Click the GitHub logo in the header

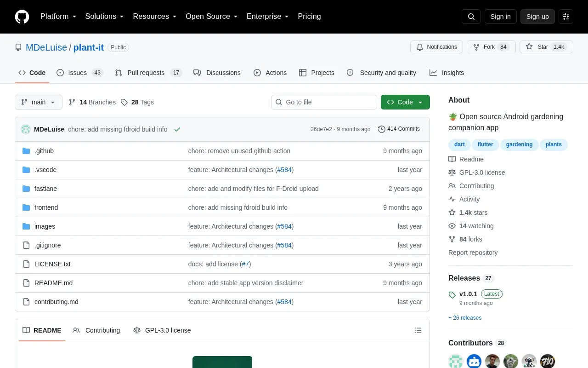point(22,17)
